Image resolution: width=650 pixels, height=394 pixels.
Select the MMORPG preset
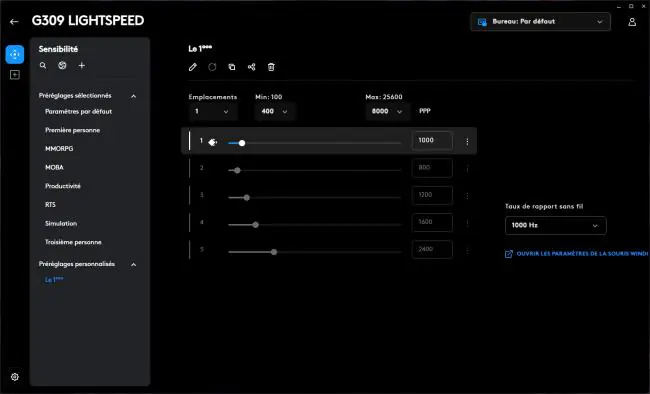tap(59, 148)
